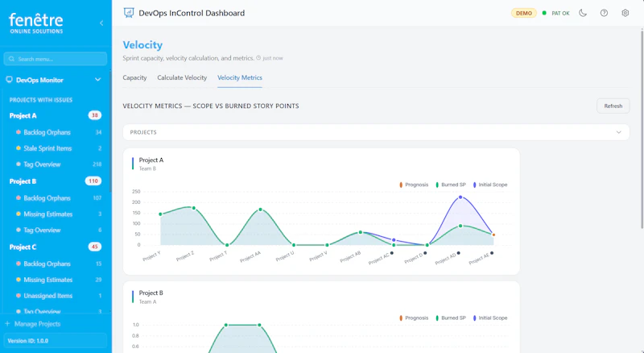Select the Velocity Metrics tab
644x353 pixels.
(240, 77)
